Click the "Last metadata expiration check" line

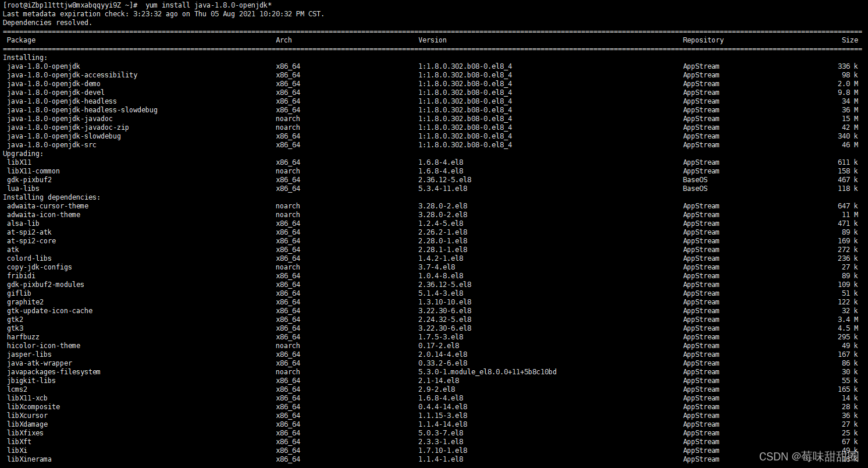pos(163,14)
